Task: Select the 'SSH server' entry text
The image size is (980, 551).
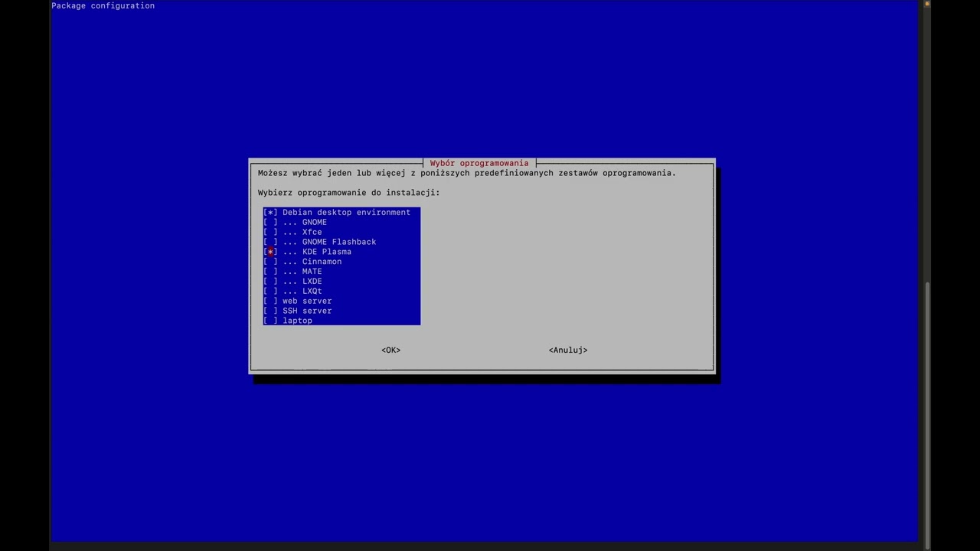Action: click(x=307, y=311)
